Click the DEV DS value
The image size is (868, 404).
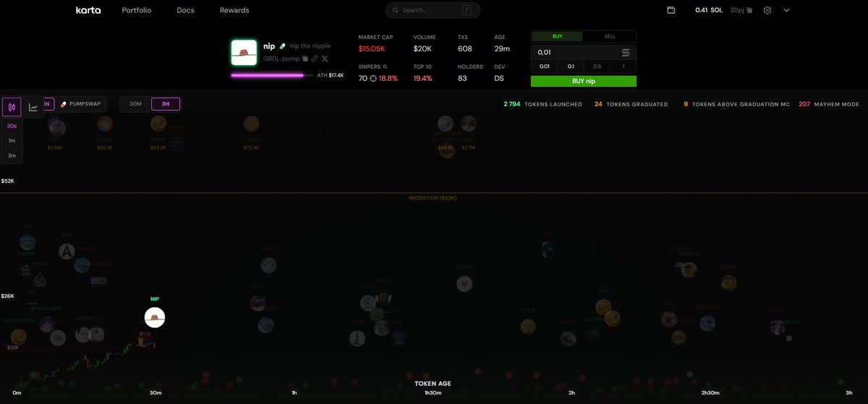(x=499, y=78)
